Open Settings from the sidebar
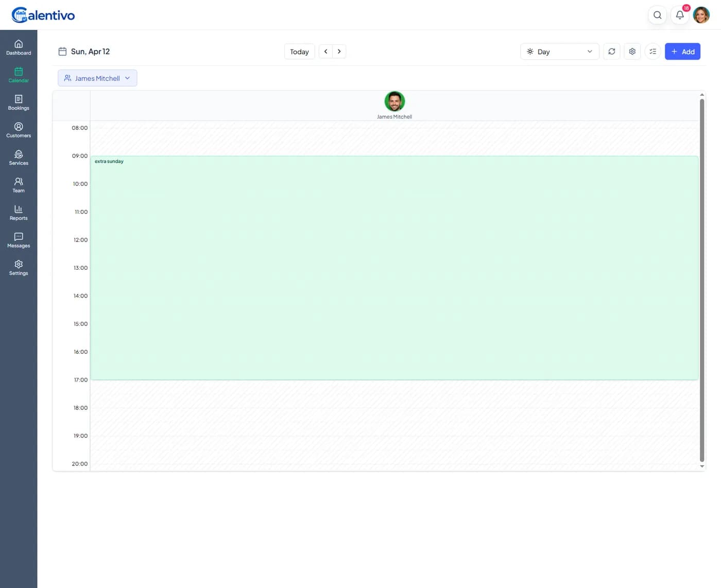 (19, 267)
